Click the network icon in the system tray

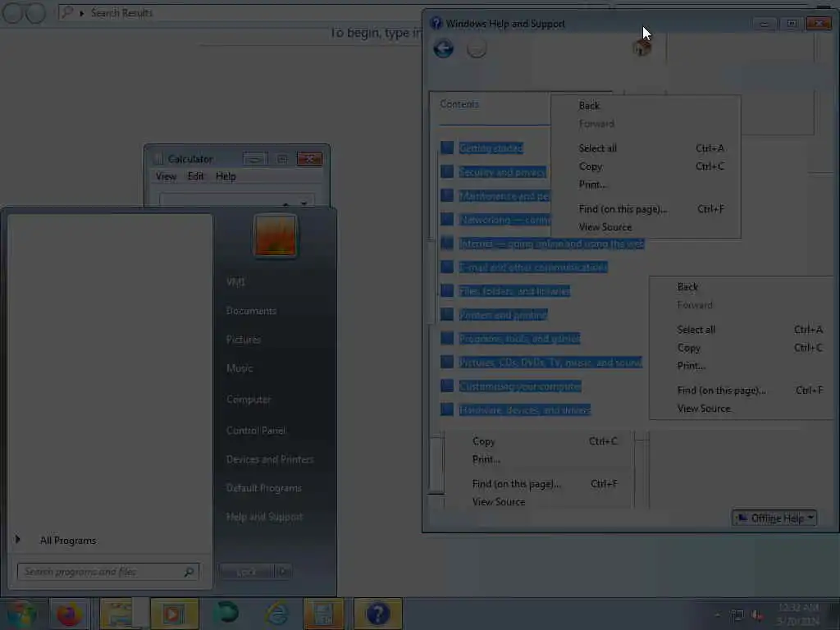pos(737,615)
